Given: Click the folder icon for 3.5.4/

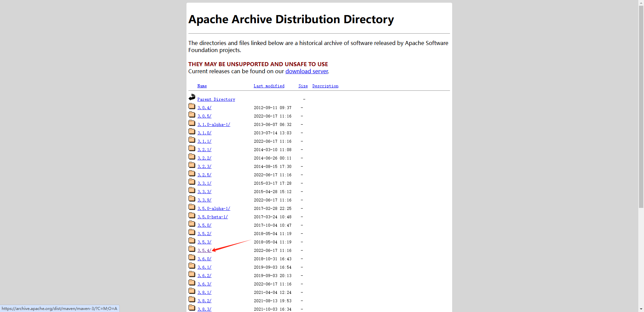Looking at the screenshot, I should 192,249.
